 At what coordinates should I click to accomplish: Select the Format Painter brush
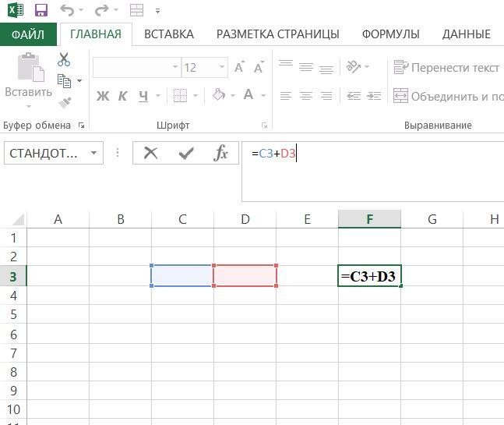pyautogui.click(x=65, y=103)
